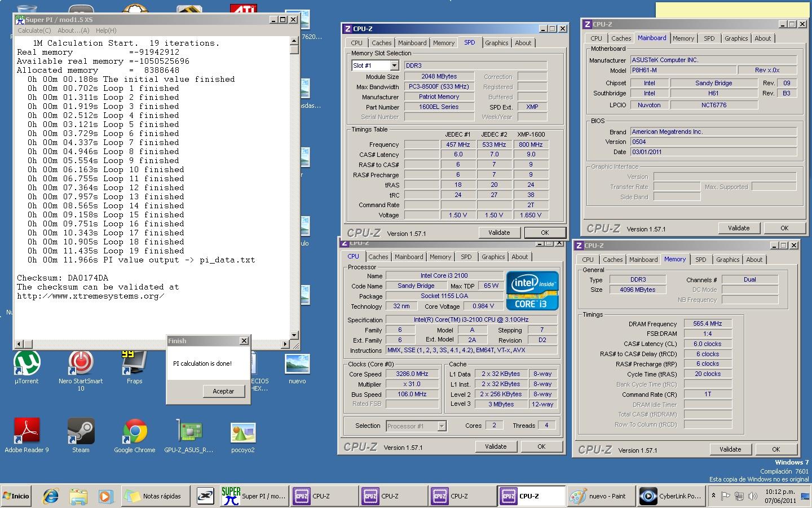Image resolution: width=812 pixels, height=508 pixels.
Task: Click OK in the Memory CPU-Z window
Action: coord(776,449)
